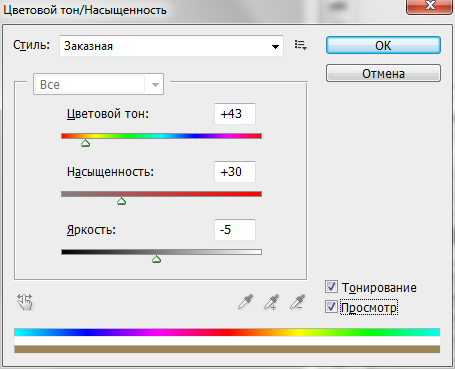Click the Цветовой тон slider handle
Image resolution: width=455 pixels, height=369 pixels.
[86, 144]
